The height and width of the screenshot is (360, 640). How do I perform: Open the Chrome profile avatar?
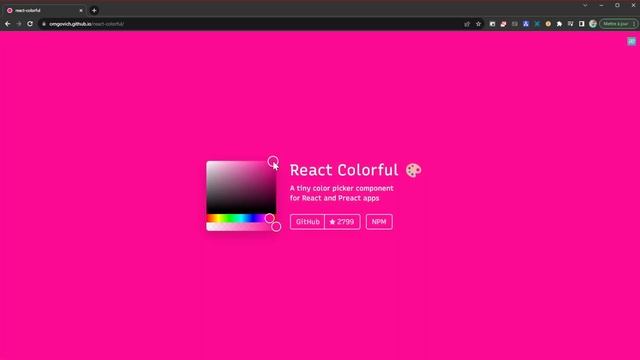(x=593, y=24)
